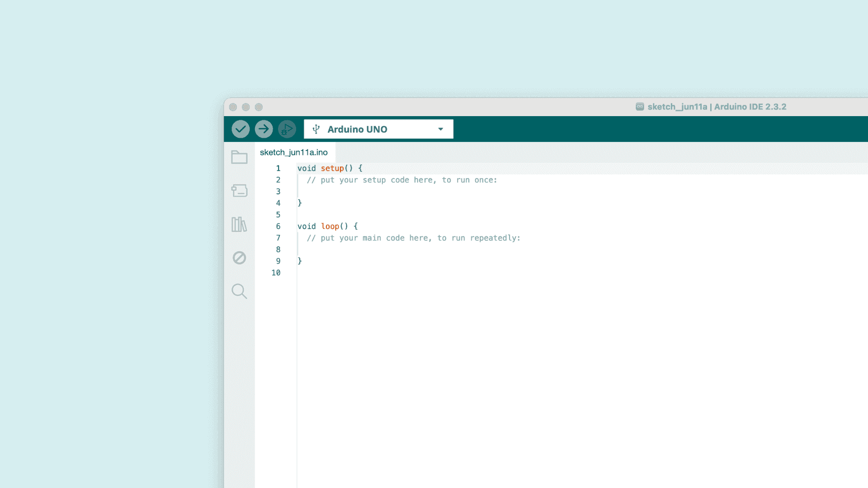Open the Sketchbook sidebar panel
The image size is (868, 488).
coord(239,157)
